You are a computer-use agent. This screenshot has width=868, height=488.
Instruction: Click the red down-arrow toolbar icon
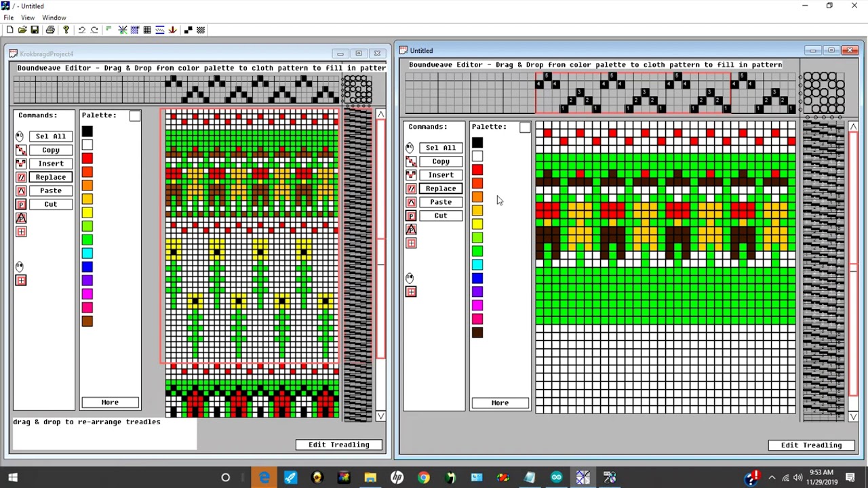point(173,30)
